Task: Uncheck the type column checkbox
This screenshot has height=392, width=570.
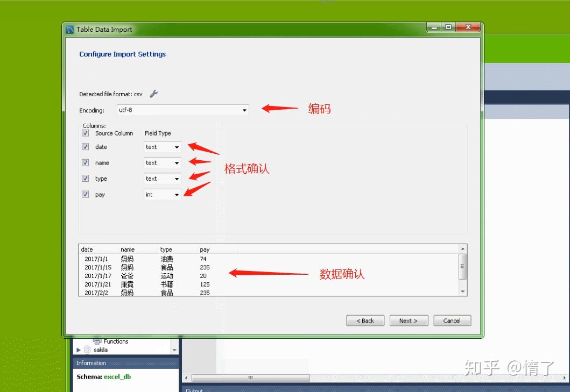Action: [86, 179]
